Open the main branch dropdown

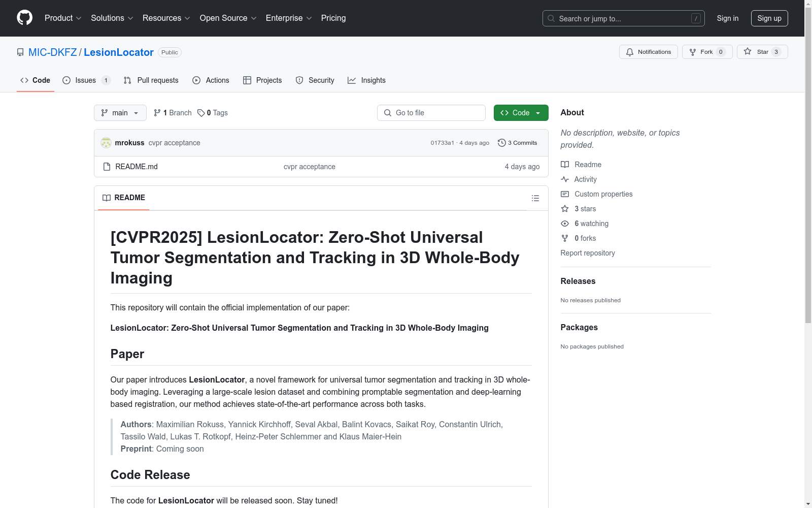click(120, 113)
